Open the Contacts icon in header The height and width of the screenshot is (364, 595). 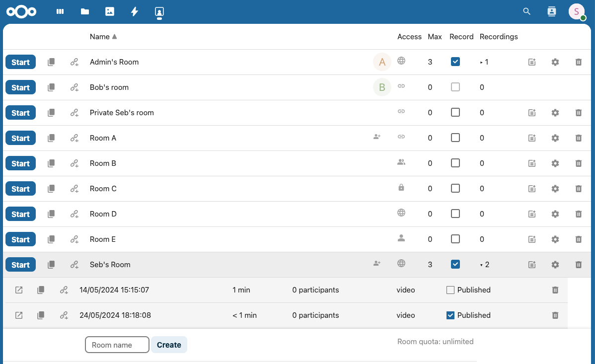click(551, 11)
